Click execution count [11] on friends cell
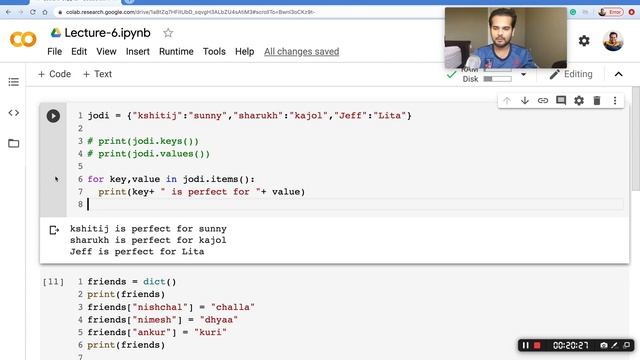The image size is (640, 360). click(53, 282)
